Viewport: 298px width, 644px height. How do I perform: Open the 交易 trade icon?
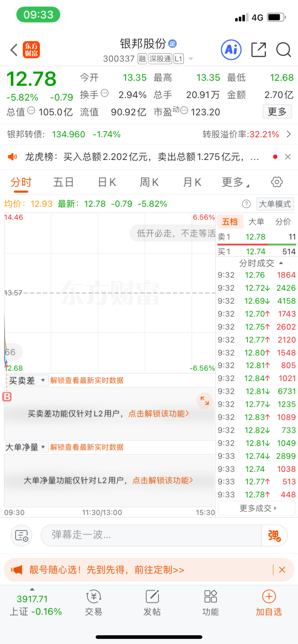94,603
